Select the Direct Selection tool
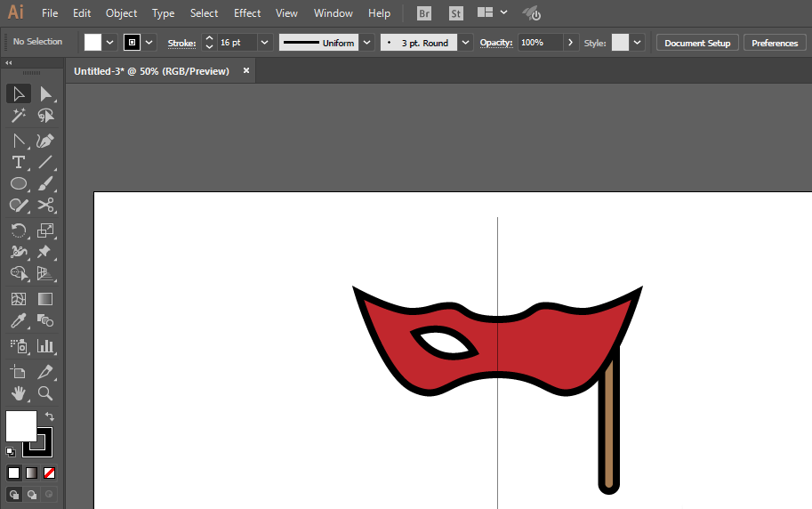The width and height of the screenshot is (812, 509). pos(45,94)
